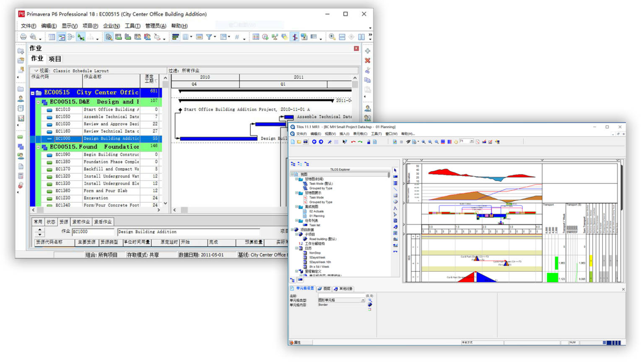Screen dimensions: 644x362
Task: Click the P6 activity table scroll-down arrow
Action: click(165, 204)
